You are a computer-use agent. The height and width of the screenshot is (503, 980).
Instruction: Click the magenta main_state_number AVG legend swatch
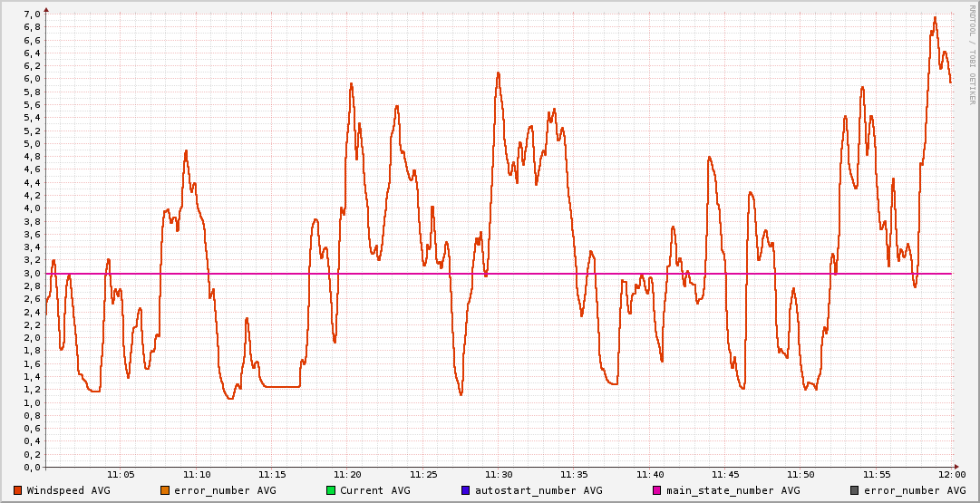tap(657, 490)
